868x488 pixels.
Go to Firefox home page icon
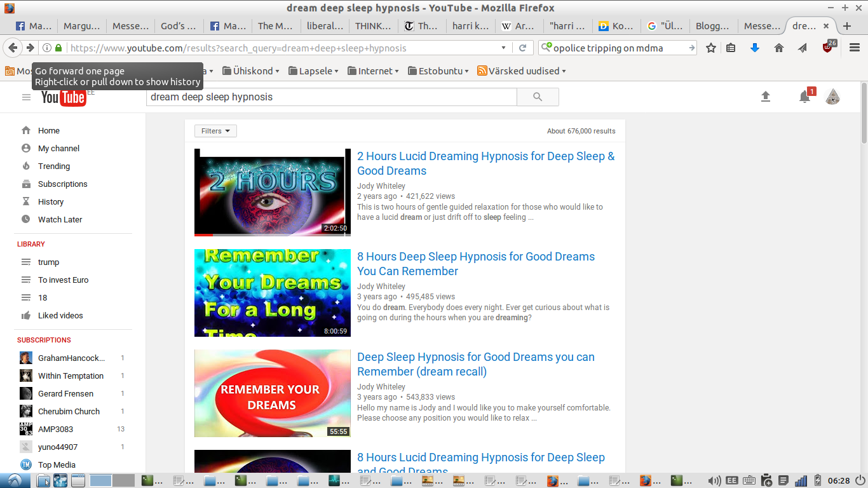pos(779,48)
